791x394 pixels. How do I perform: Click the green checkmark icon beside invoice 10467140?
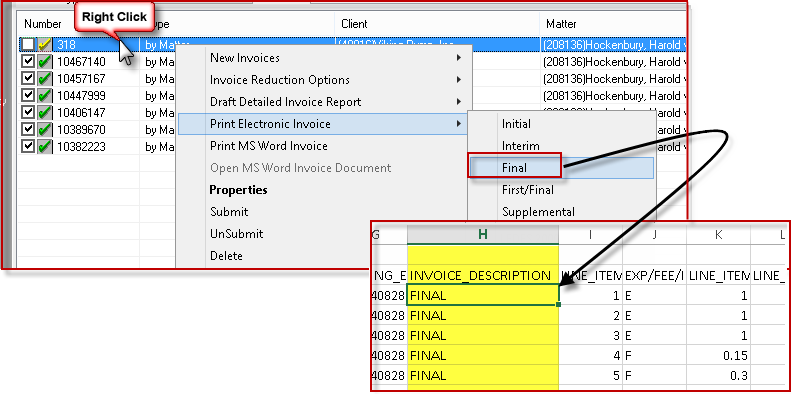tap(45, 62)
